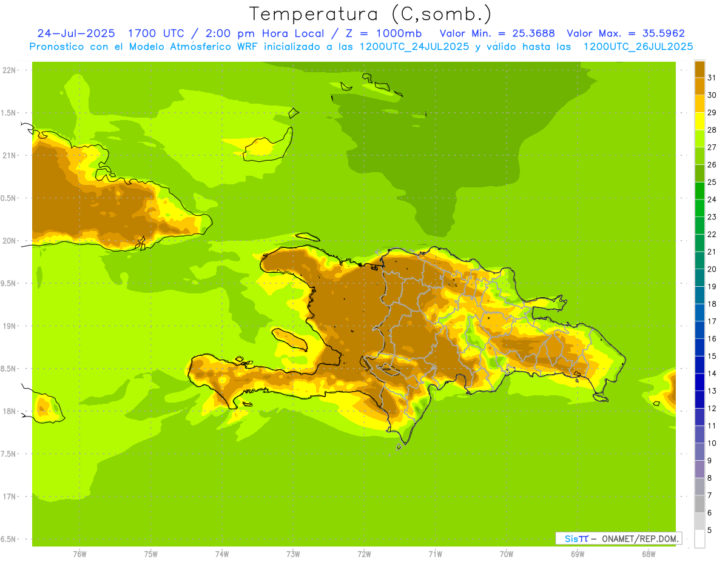Click the "21N" latitude axis label
The image size is (728, 562).
pos(10,156)
